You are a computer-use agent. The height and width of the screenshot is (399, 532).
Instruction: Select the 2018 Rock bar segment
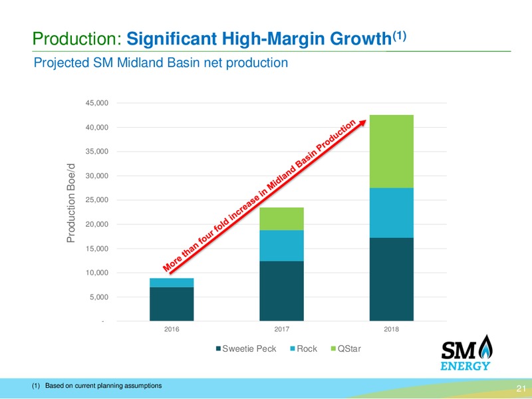[x=392, y=213]
